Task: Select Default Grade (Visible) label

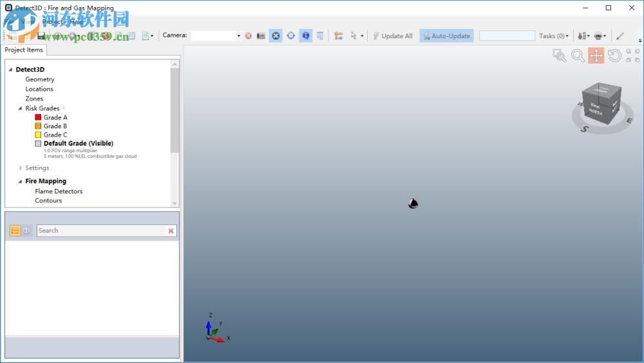Action: point(79,143)
